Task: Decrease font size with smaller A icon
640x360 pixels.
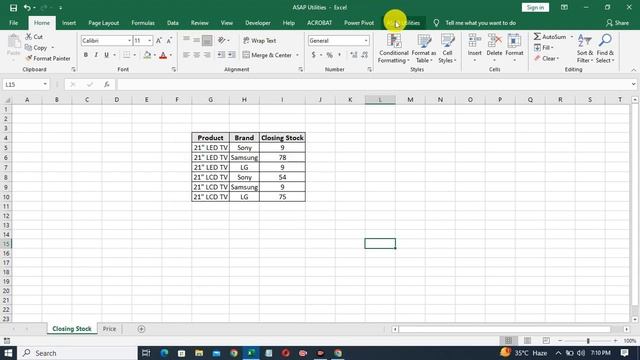Action: pos(169,40)
